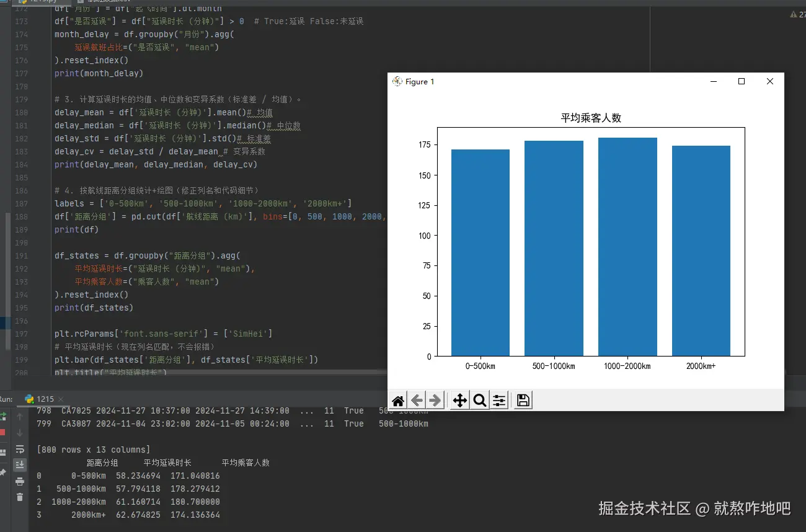
Task: Click the comment '# 3. 计算延误时长的均值' line
Action: [179, 99]
